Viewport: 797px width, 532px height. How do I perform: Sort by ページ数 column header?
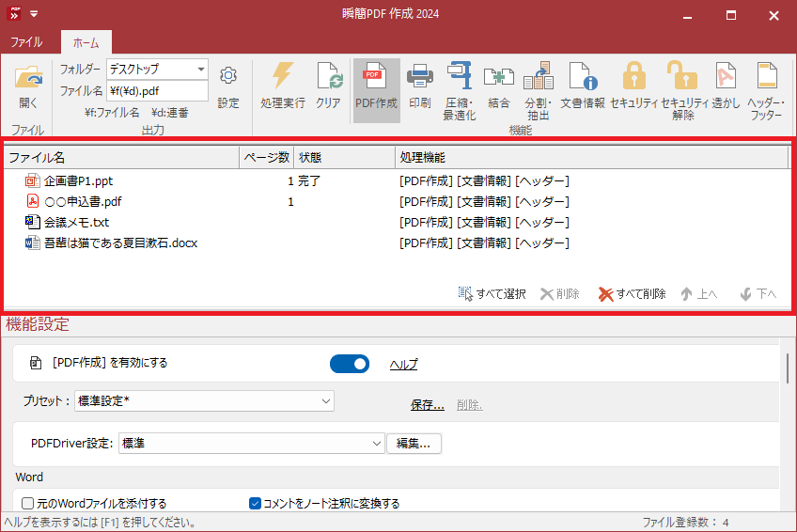coord(266,158)
